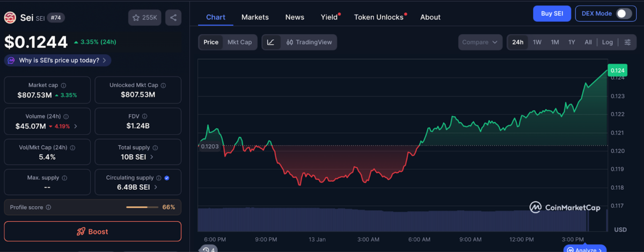Open the share icon button
The height and width of the screenshot is (252, 644).
[173, 18]
